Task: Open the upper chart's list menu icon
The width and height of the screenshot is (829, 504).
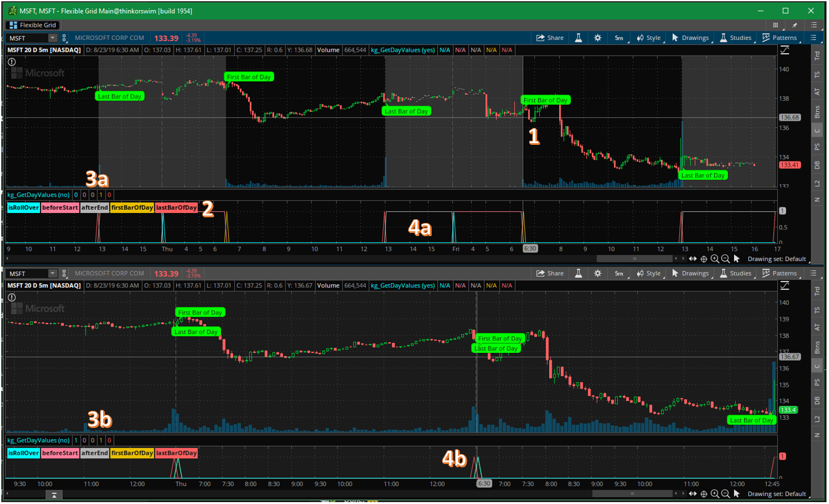Action: point(814,38)
